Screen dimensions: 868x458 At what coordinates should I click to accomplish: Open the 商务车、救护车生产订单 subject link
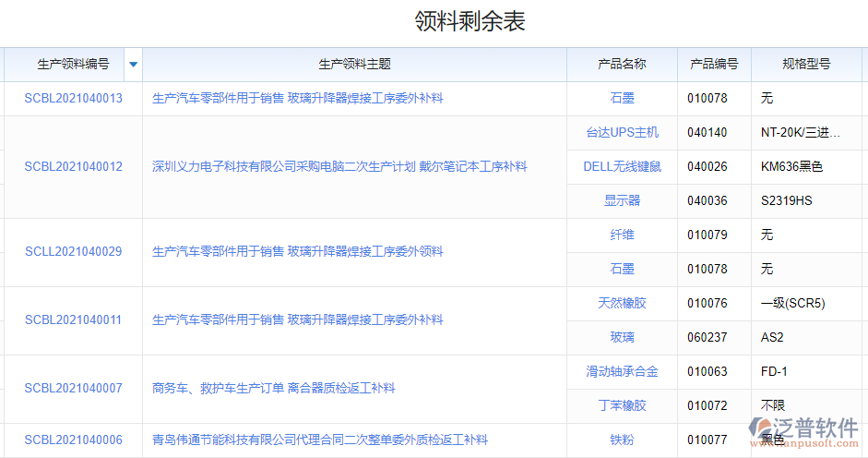[x=273, y=389]
